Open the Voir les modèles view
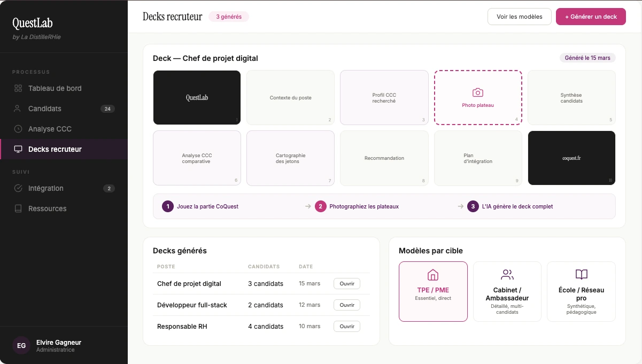Screen dimensions: 642x364 click(x=519, y=17)
